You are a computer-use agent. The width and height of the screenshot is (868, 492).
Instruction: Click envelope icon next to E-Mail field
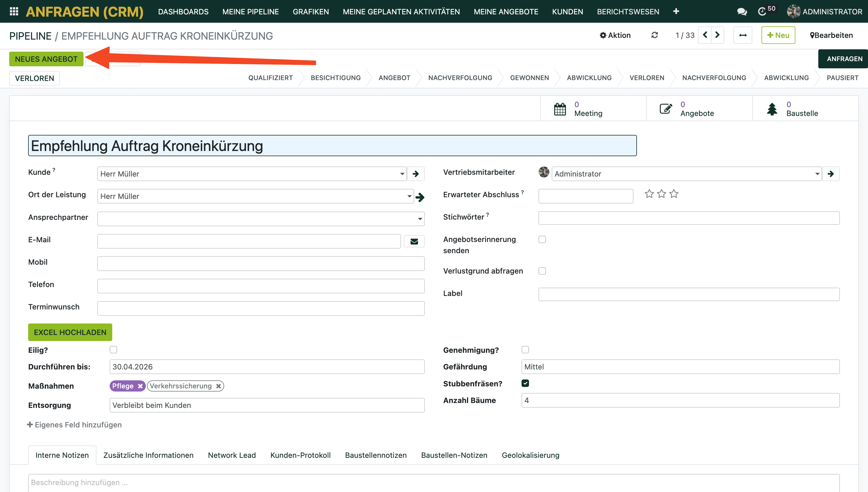(x=414, y=241)
